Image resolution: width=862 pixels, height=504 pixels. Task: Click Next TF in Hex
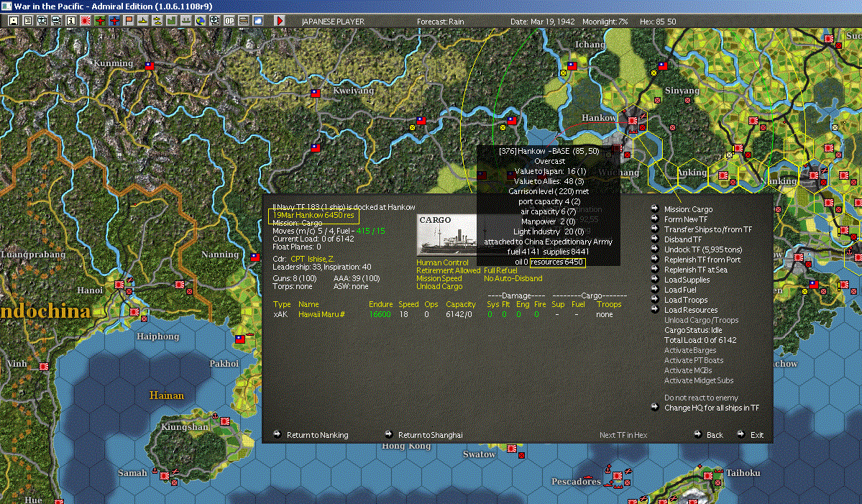coord(623,435)
